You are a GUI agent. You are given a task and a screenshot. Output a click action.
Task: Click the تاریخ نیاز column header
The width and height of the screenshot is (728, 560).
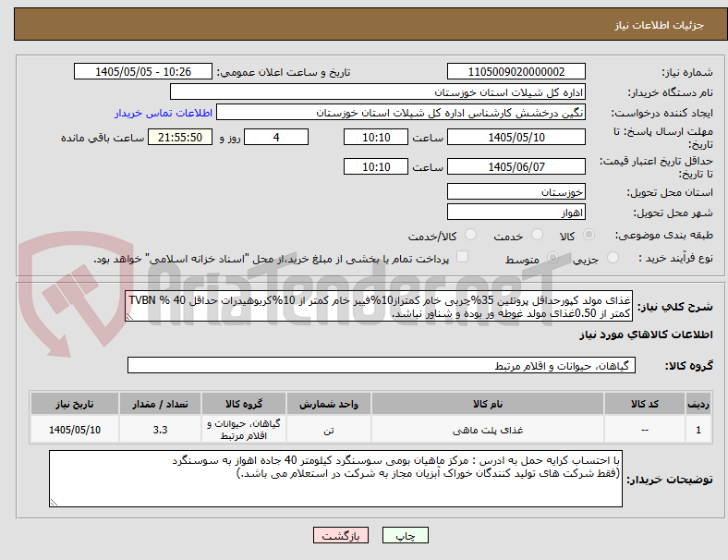click(75, 404)
